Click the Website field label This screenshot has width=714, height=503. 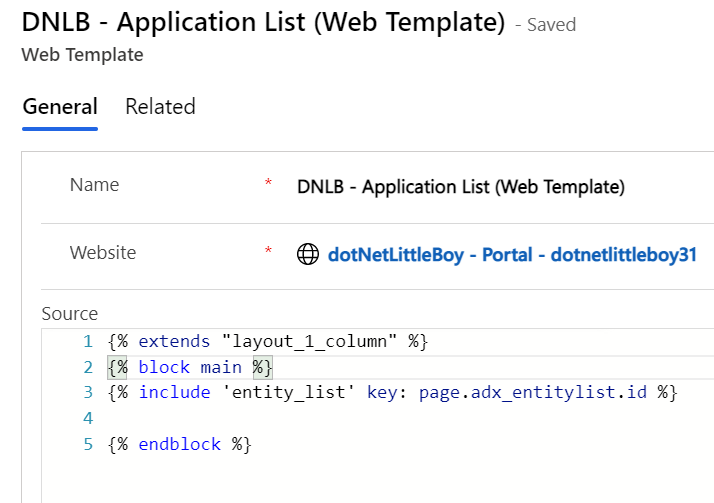(x=103, y=253)
